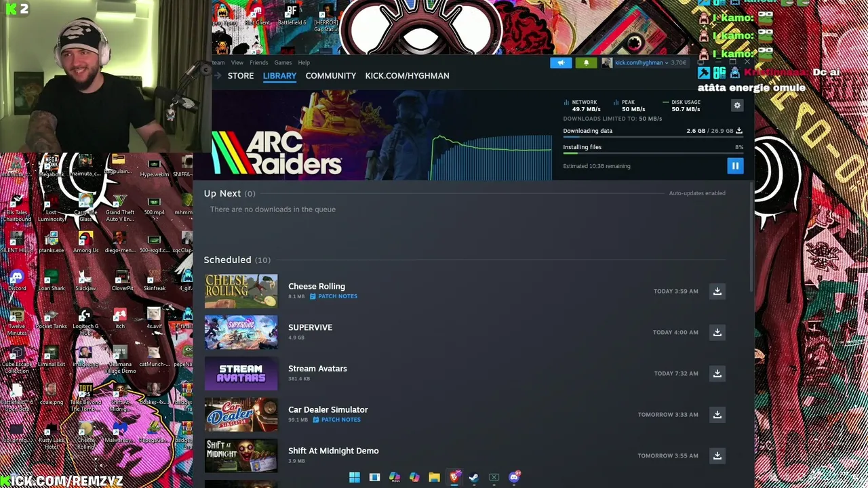Click the Cheese Rolling title text

click(317, 286)
